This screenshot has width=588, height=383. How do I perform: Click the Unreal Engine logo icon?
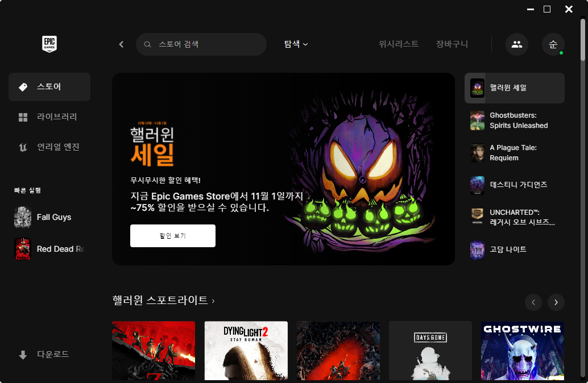tap(23, 147)
